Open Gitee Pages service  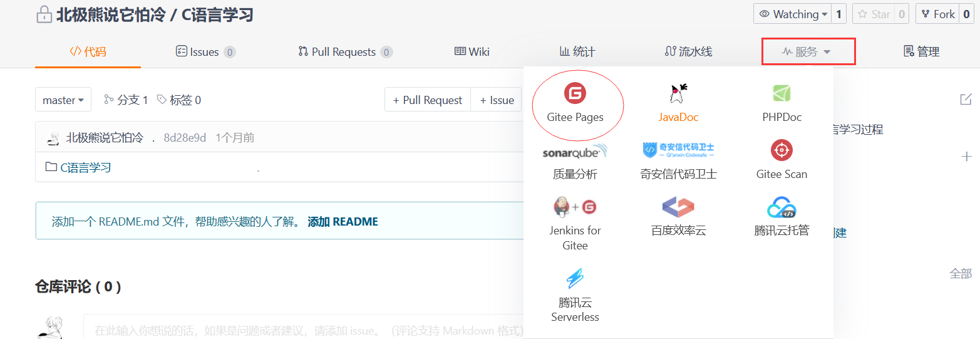(575, 103)
